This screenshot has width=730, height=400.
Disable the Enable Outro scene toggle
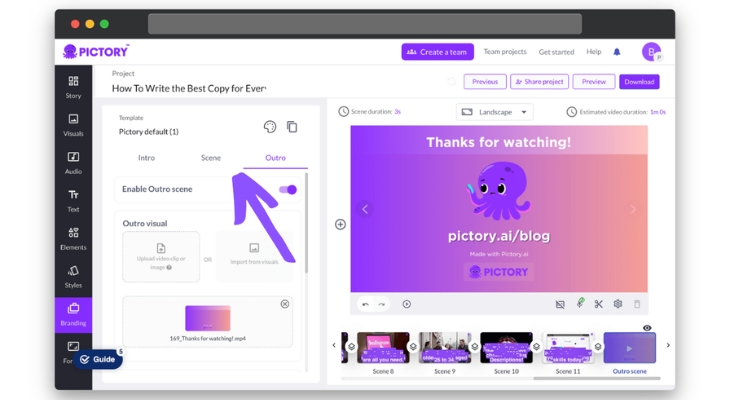(x=288, y=189)
